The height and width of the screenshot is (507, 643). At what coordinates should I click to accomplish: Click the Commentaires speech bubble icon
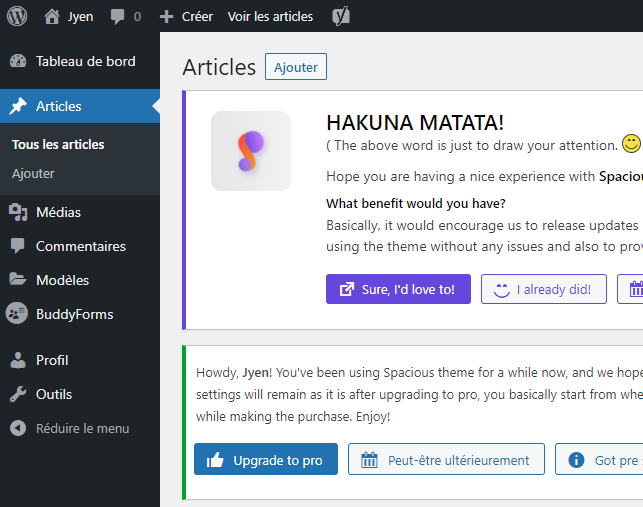click(18, 246)
